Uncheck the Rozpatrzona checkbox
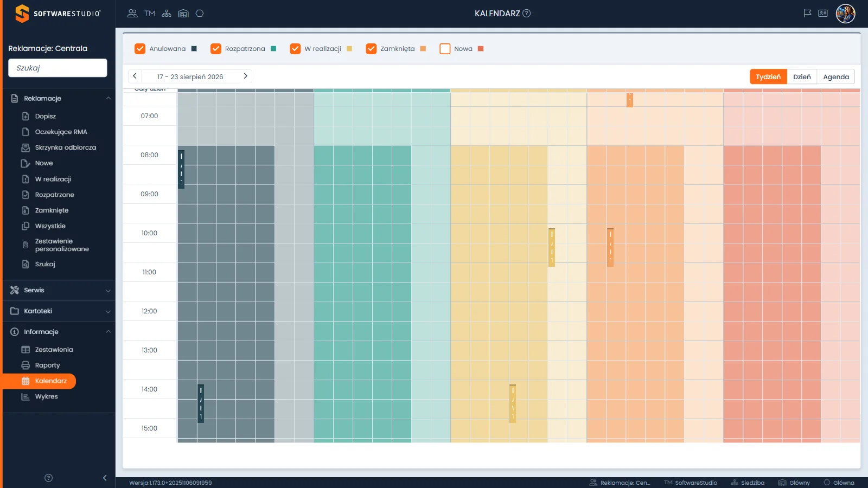 coord(216,49)
